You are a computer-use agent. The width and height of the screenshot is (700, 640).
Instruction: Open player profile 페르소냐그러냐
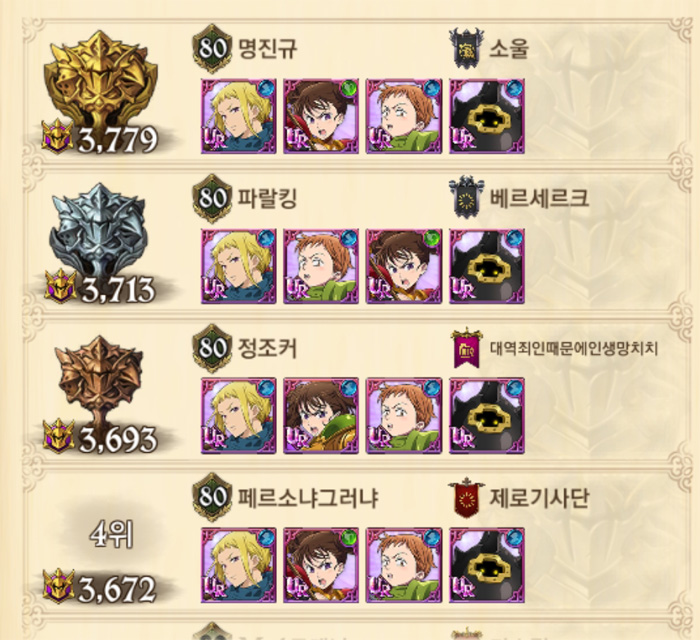point(308,497)
